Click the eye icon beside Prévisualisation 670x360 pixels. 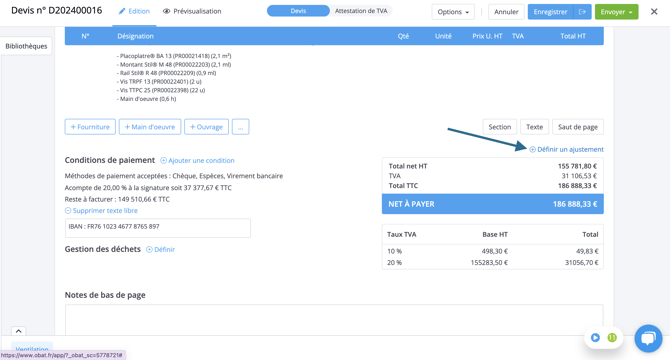tap(166, 12)
